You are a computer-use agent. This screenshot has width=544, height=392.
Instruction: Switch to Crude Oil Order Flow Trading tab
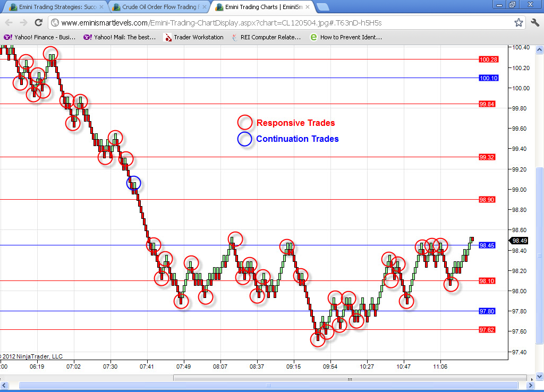click(160, 7)
